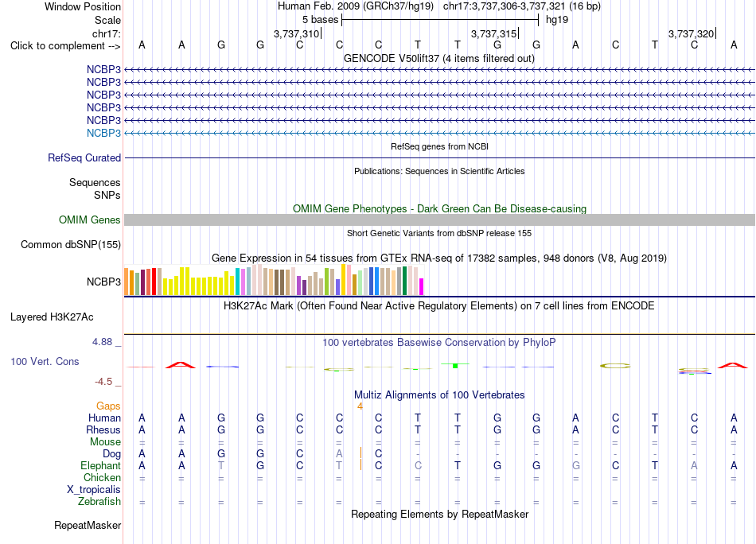Click the RepeatMasker track label
This screenshot has width=756, height=544.
coord(88,525)
